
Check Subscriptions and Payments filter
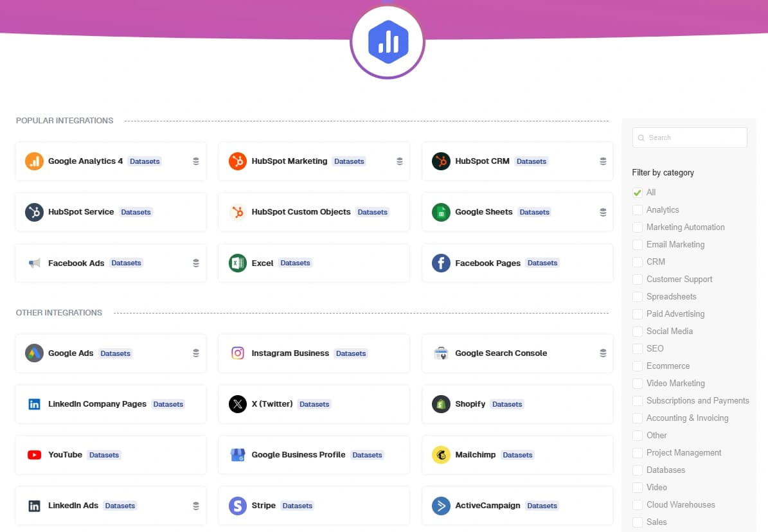(x=638, y=401)
